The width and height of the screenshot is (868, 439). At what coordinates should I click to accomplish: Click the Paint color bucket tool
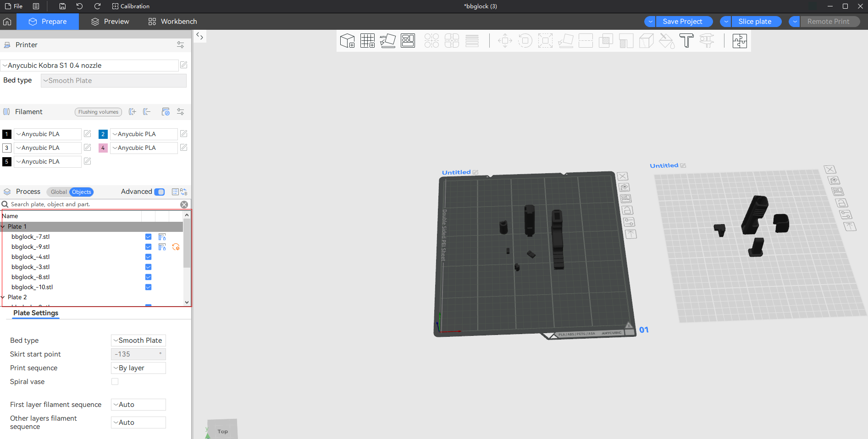(x=666, y=41)
